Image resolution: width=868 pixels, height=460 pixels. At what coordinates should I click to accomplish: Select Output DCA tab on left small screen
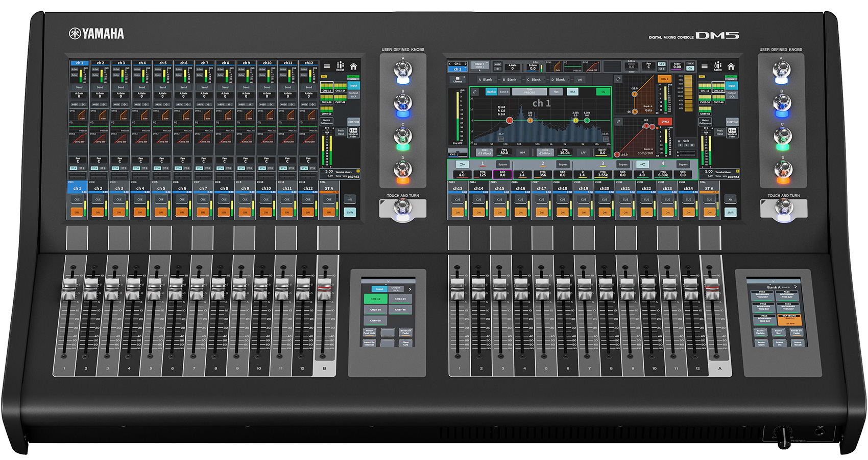tap(396, 289)
